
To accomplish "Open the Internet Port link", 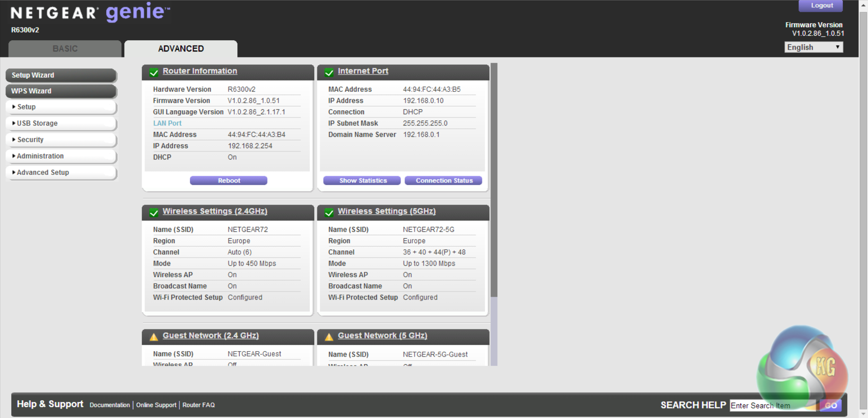I will coord(363,71).
